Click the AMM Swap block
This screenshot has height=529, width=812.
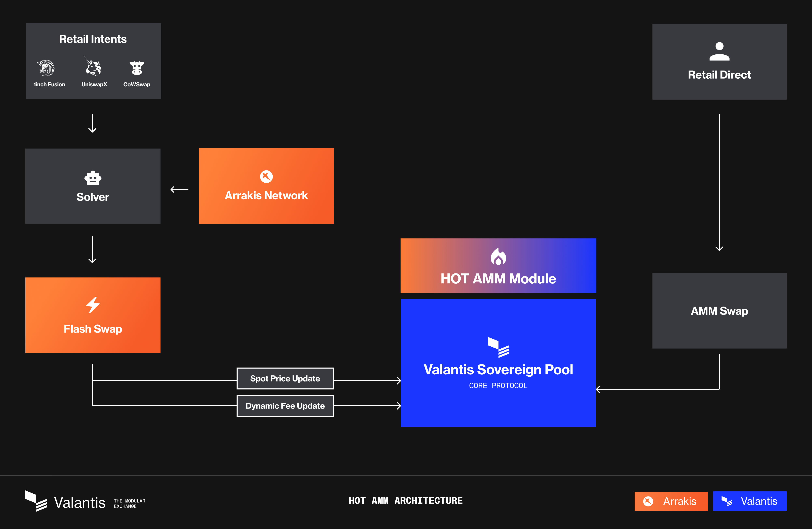click(x=719, y=310)
